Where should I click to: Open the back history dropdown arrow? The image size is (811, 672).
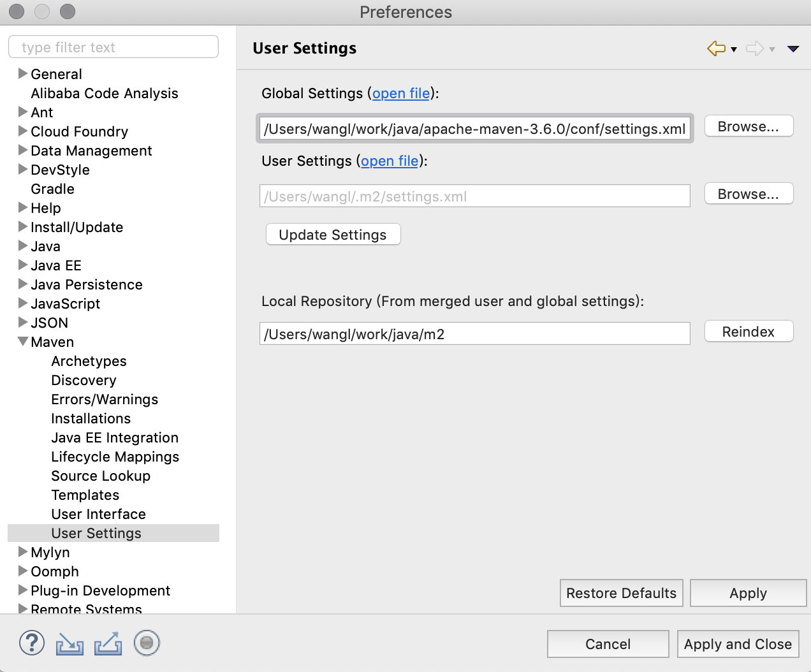coord(734,49)
